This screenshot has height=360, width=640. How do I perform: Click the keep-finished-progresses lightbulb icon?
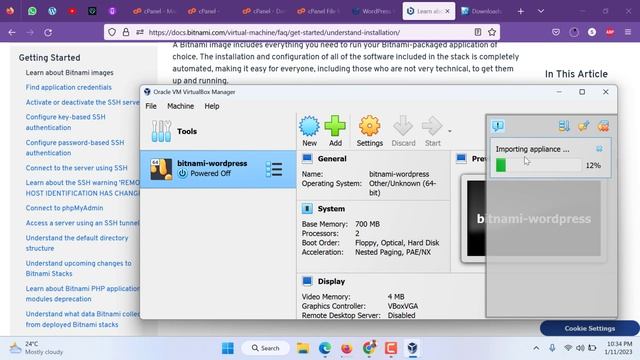tap(584, 126)
